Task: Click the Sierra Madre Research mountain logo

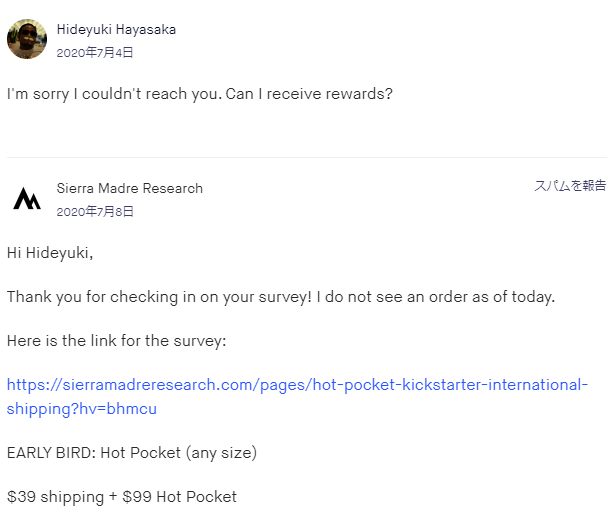Action: click(x=27, y=199)
